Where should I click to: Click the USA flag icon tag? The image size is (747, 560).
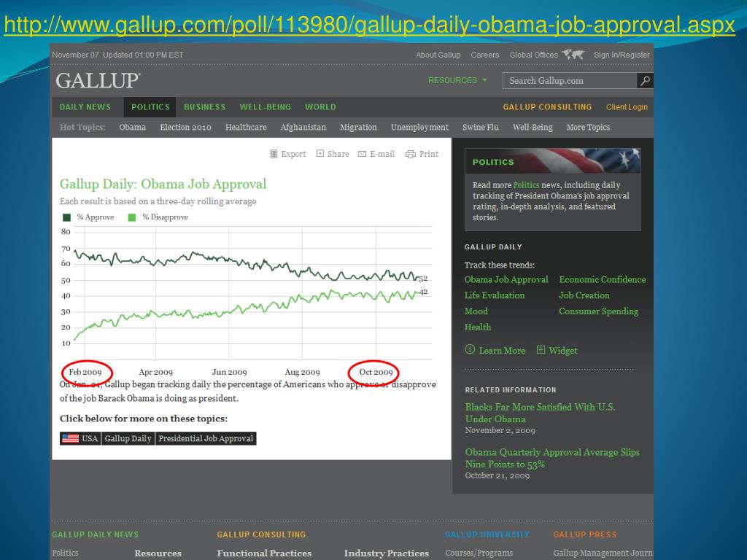(x=71, y=438)
